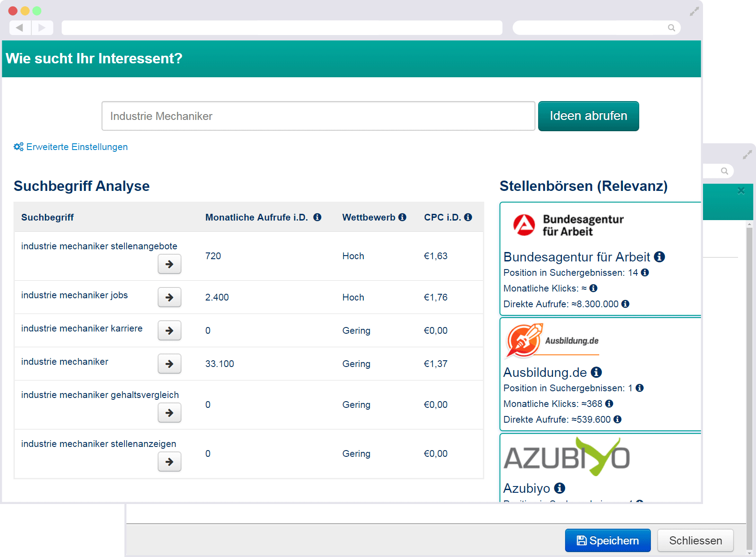Click the 'industrie mechaniker jobs' keyword text

(75, 295)
